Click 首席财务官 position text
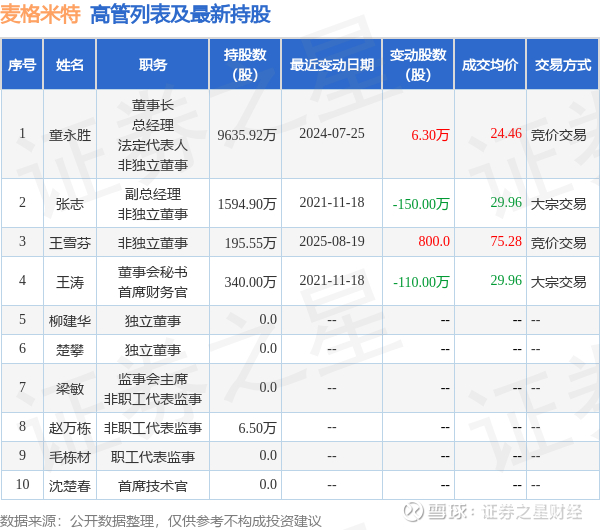This screenshot has height=530, width=600. tap(153, 292)
